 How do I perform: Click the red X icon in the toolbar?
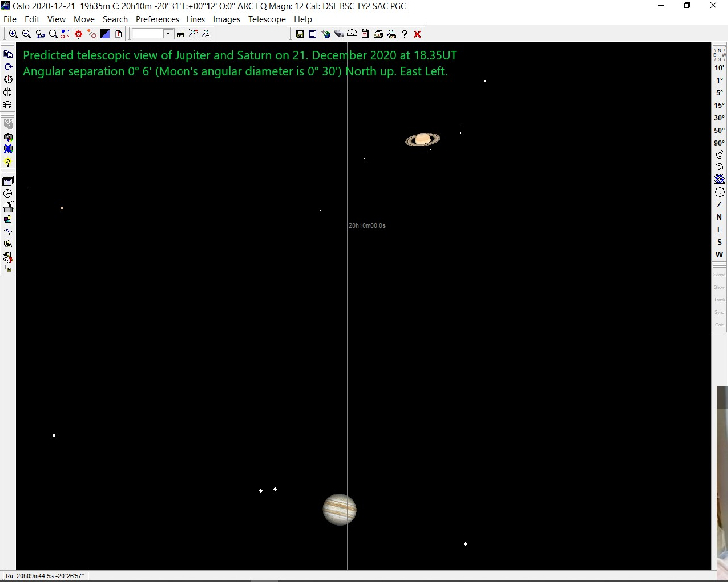(417, 33)
